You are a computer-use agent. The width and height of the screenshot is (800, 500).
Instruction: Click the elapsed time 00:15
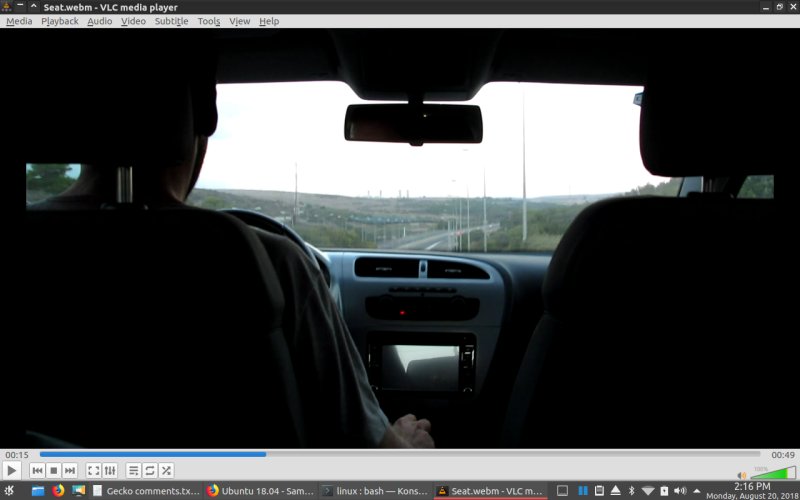click(x=17, y=455)
